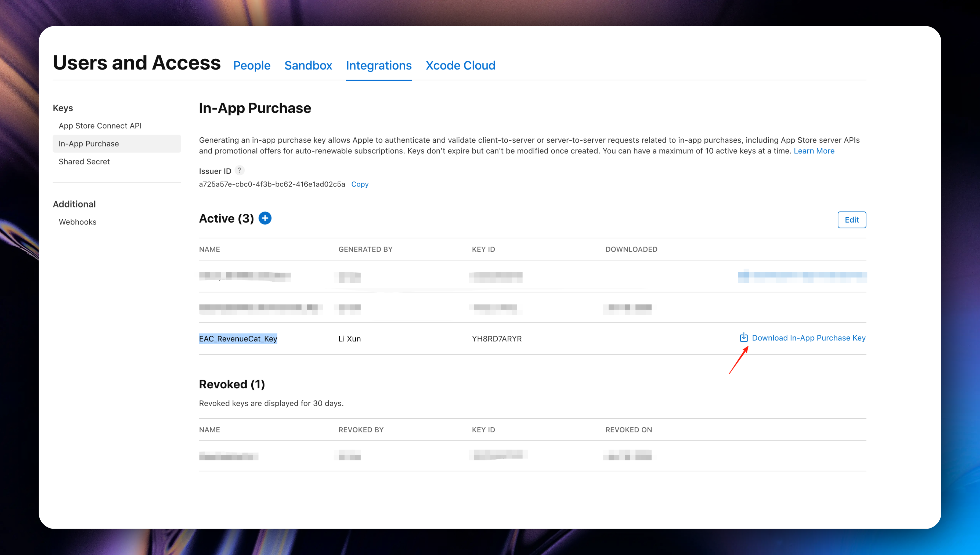The height and width of the screenshot is (555, 980).
Task: Click the highlighted EAC_RevenueCat_Key name
Action: (x=238, y=339)
